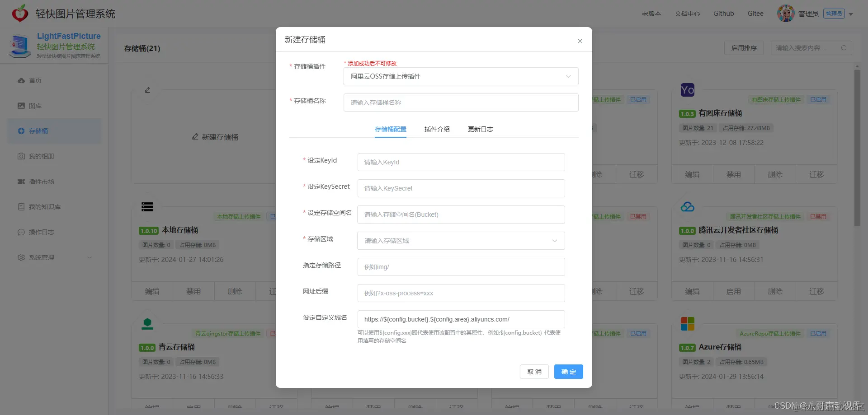Image resolution: width=868 pixels, height=415 pixels.
Task: Click the 腾讯云开发者社区 cloud icon
Action: (x=688, y=207)
